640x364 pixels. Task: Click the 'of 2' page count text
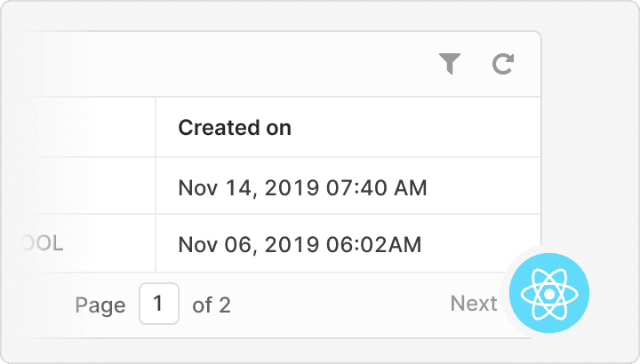(x=212, y=305)
